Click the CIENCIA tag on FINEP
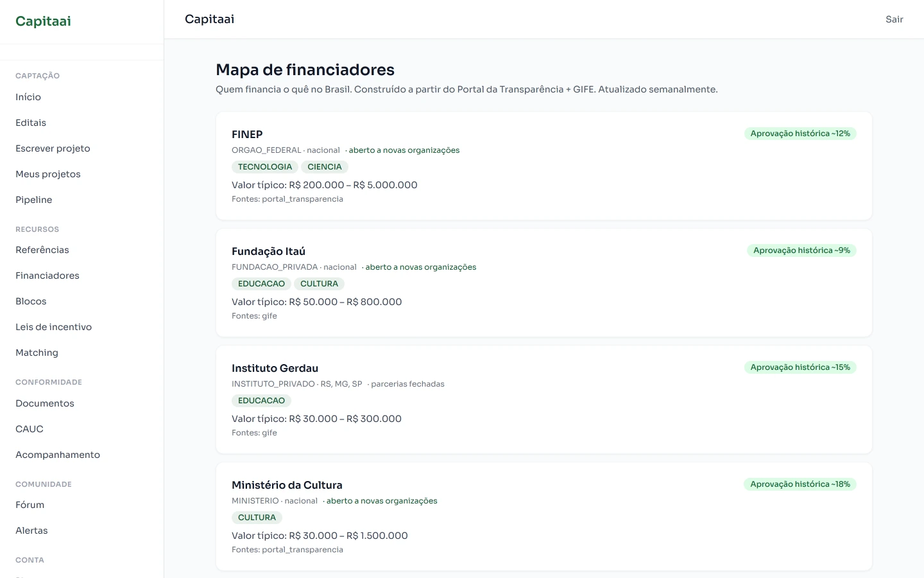The image size is (924, 578). (325, 167)
